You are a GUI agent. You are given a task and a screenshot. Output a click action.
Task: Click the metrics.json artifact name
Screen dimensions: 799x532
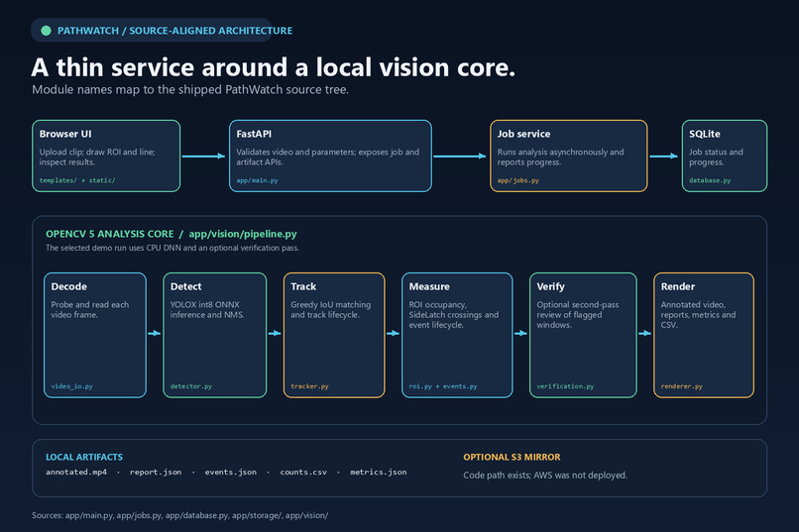tap(378, 472)
